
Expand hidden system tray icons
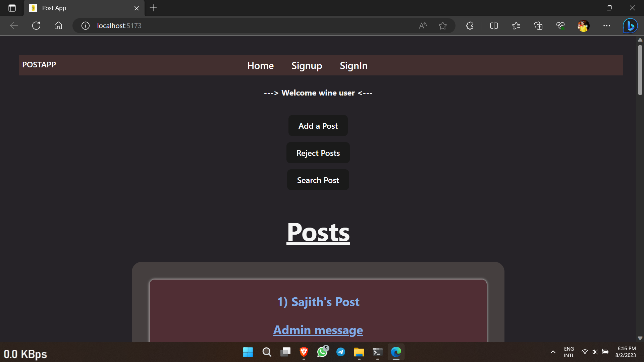(x=553, y=352)
